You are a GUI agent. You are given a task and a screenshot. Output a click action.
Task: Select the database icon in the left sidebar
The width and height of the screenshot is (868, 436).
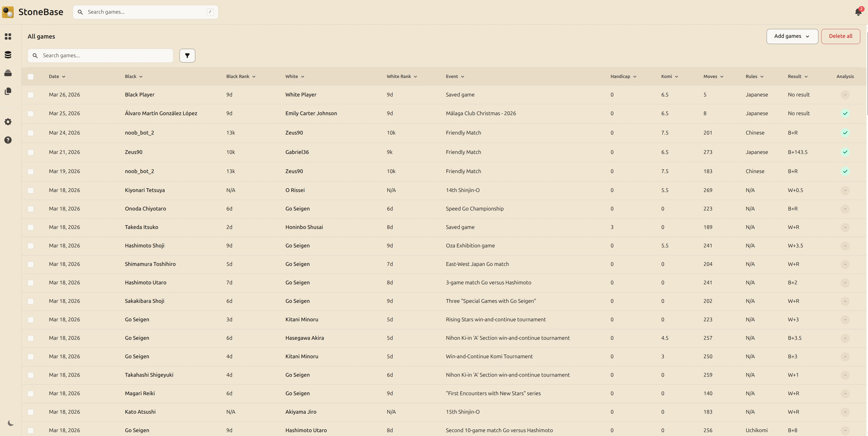coord(8,55)
